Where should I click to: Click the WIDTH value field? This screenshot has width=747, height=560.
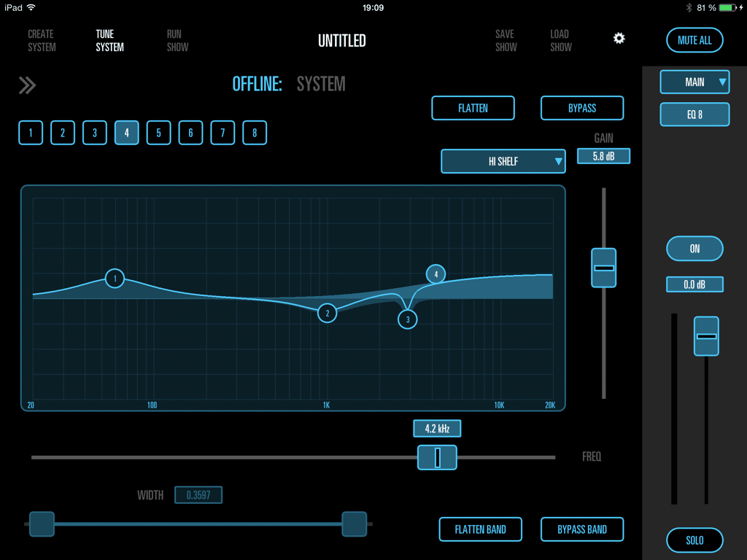pos(198,495)
